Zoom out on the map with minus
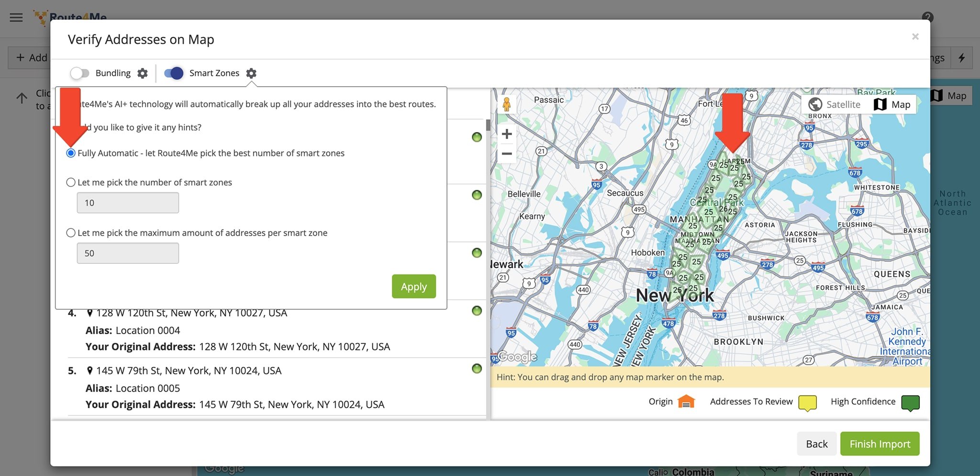The image size is (980, 476). (x=507, y=154)
